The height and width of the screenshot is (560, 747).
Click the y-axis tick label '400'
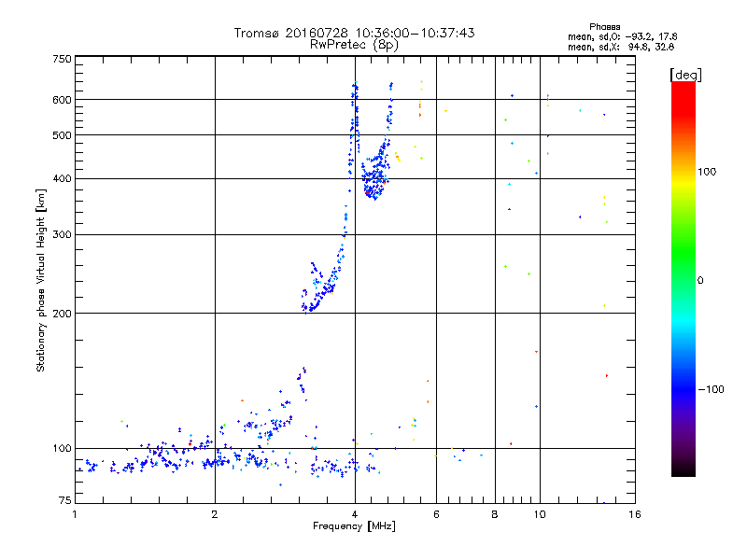click(x=62, y=178)
